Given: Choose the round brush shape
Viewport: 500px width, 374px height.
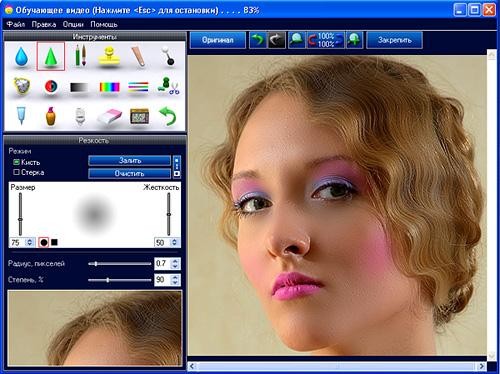Looking at the screenshot, I should [x=44, y=242].
